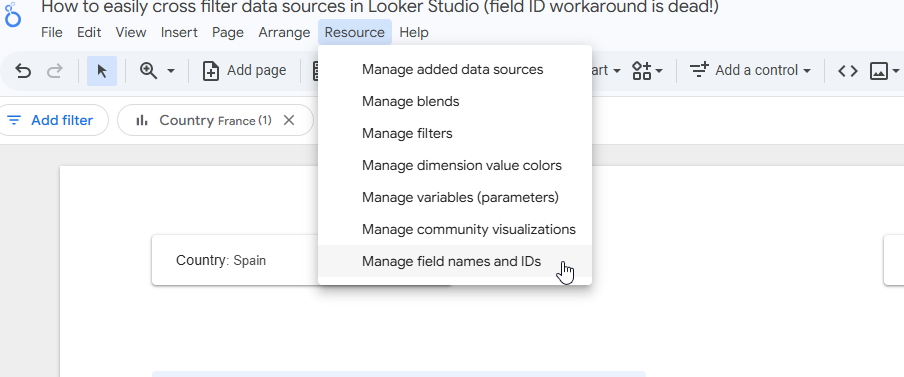904x377 pixels.
Task: Open the image dropdown arrow
Action: pos(895,71)
